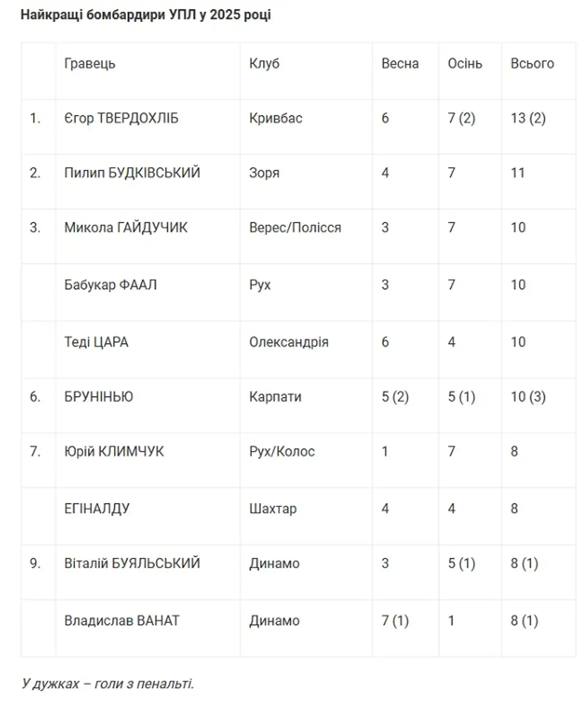Click the Шахтар club cell
Image resolution: width=588 pixels, height=705 pixels.
tap(273, 508)
